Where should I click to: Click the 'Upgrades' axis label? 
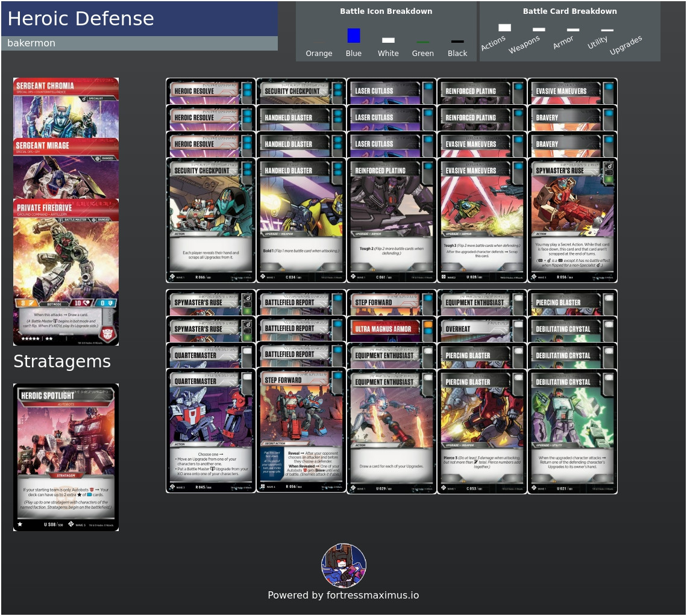pyautogui.click(x=626, y=45)
